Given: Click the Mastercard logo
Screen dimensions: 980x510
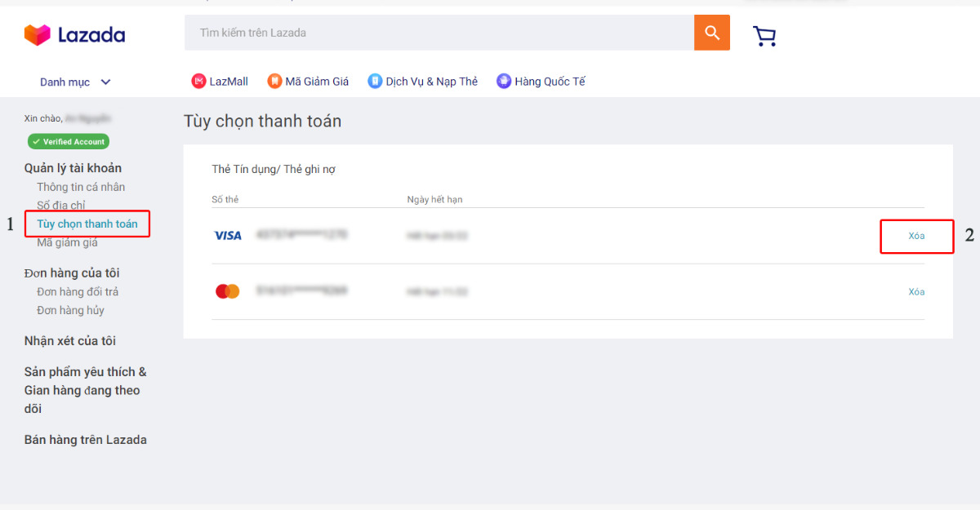Looking at the screenshot, I should (226, 290).
